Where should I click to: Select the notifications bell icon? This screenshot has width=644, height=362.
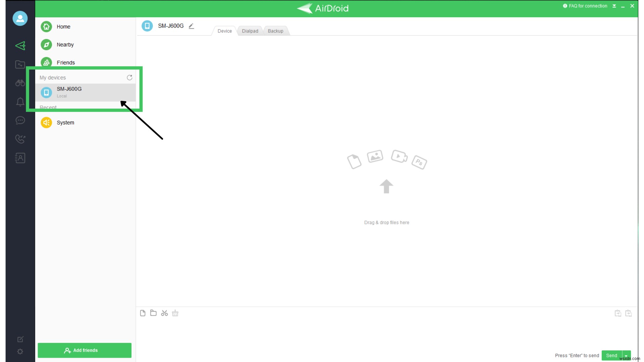point(20,101)
